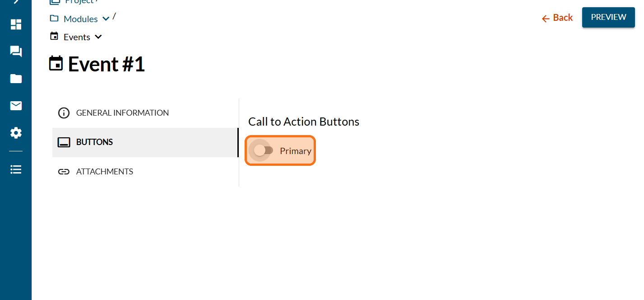The image size is (644, 300).
Task: Click the calendar icon before Events breadcrumb
Action: (54, 37)
